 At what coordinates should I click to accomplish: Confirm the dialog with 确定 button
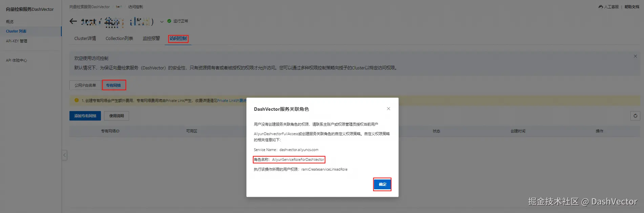coord(382,184)
